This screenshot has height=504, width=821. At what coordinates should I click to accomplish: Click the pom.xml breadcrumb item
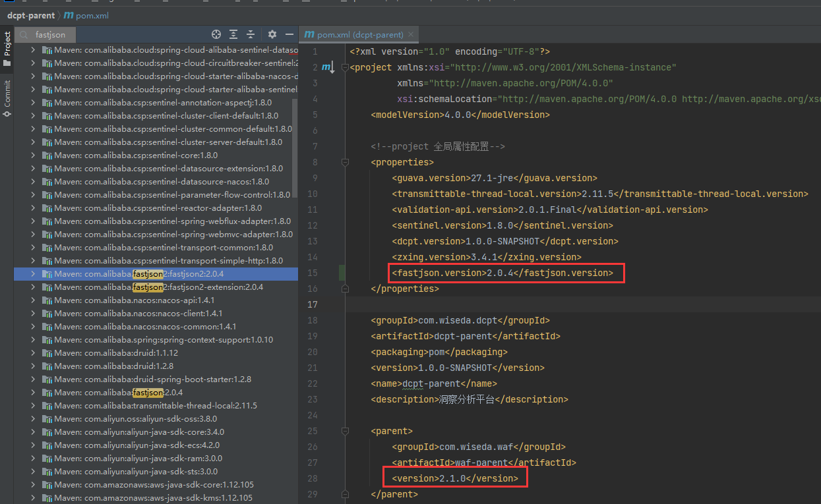[x=87, y=14]
